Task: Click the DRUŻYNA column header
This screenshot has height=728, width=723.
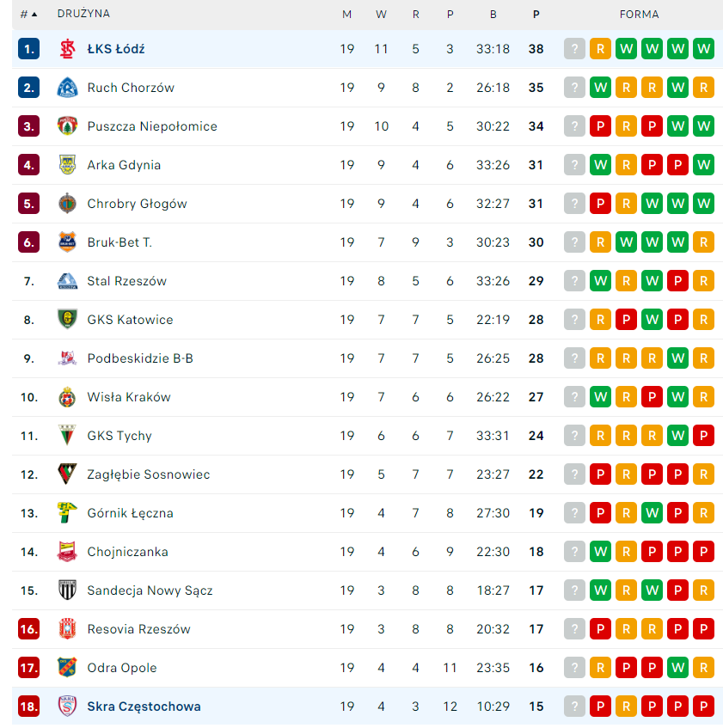Action: pos(83,15)
